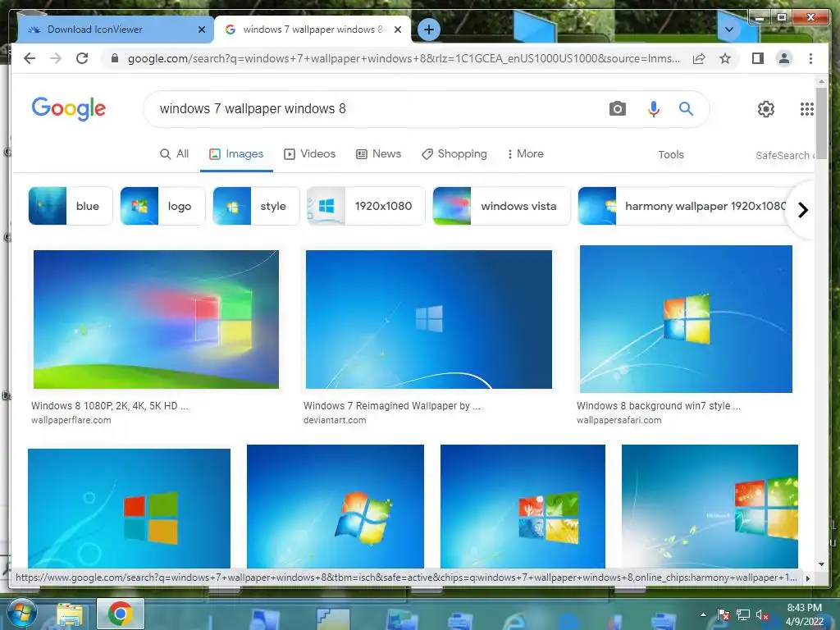Click the vertical scrollbar thumb
Screen dimensions: 840x630
pos(821,122)
